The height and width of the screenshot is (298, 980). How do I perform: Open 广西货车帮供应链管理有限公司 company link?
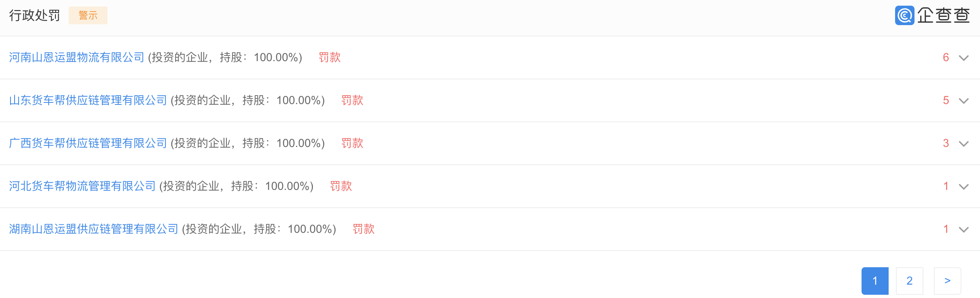click(88, 143)
